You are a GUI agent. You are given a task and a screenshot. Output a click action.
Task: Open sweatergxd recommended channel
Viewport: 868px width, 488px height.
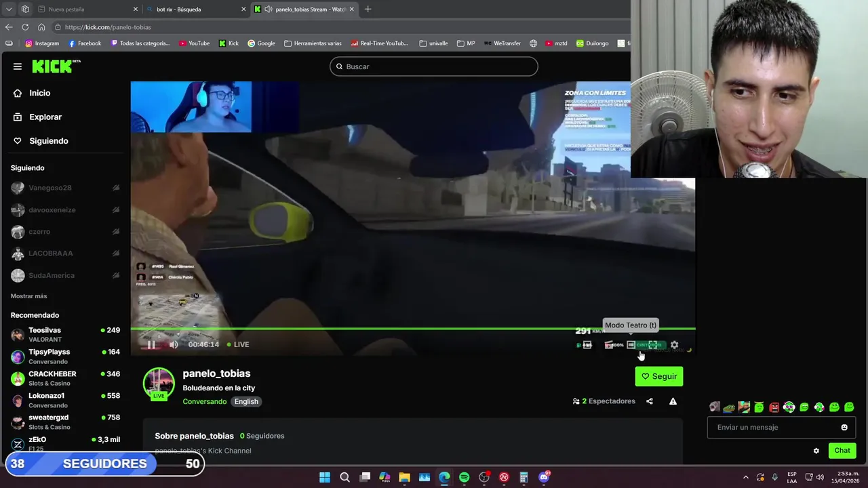(x=65, y=422)
